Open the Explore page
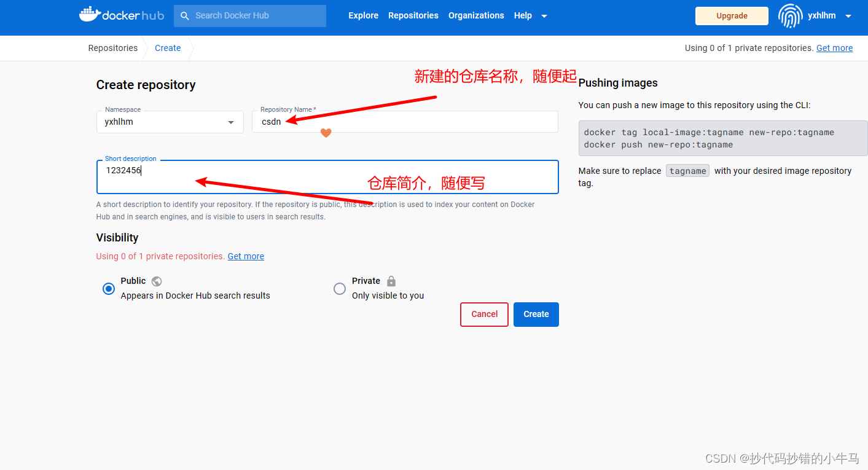Screen dimensions: 868x470 tap(364, 15)
